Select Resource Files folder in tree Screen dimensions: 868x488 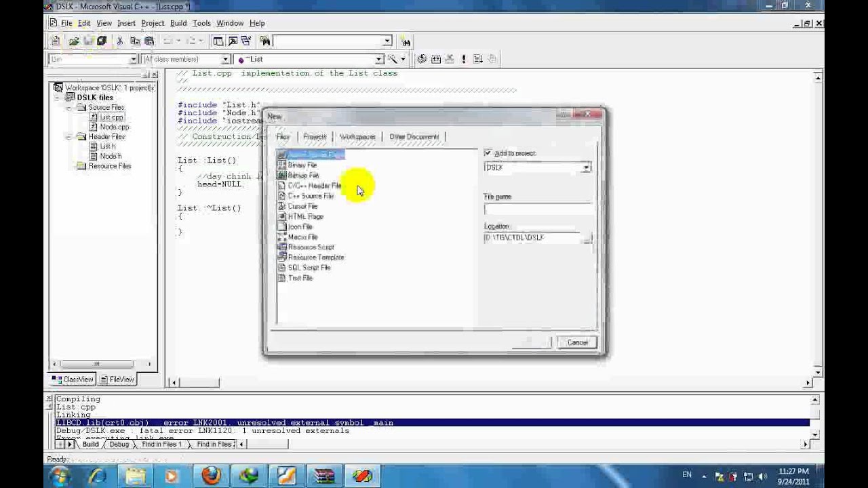(x=104, y=166)
